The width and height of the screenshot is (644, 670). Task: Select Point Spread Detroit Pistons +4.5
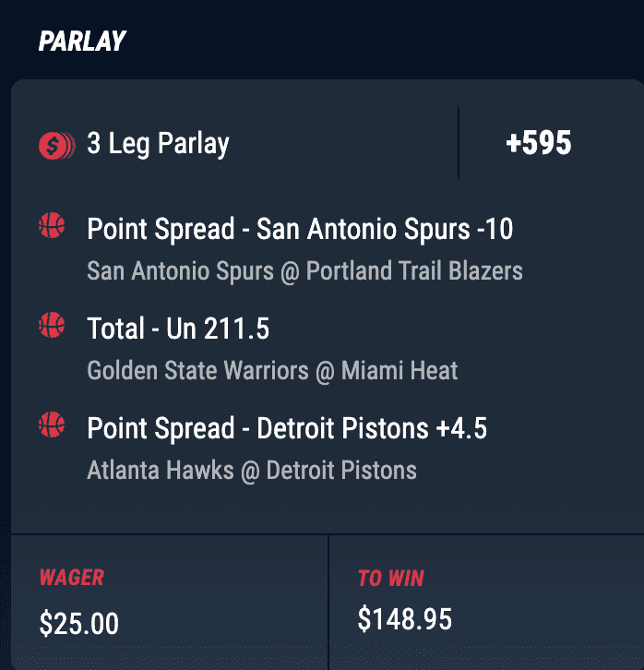pos(287,428)
